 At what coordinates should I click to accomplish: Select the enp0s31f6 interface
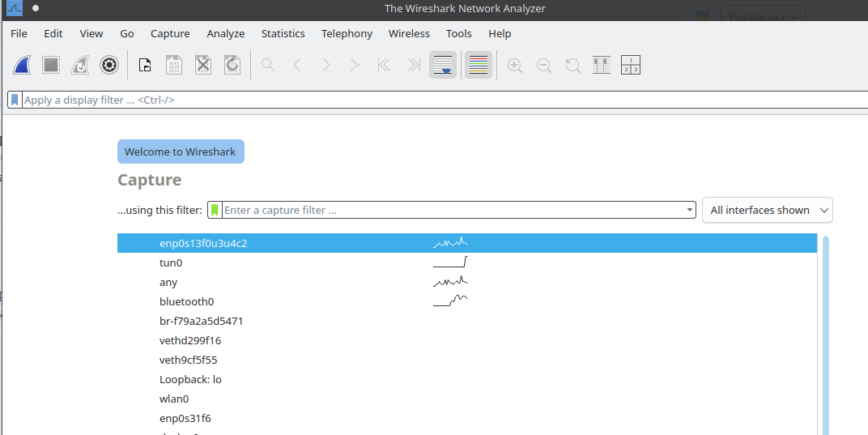(467, 418)
